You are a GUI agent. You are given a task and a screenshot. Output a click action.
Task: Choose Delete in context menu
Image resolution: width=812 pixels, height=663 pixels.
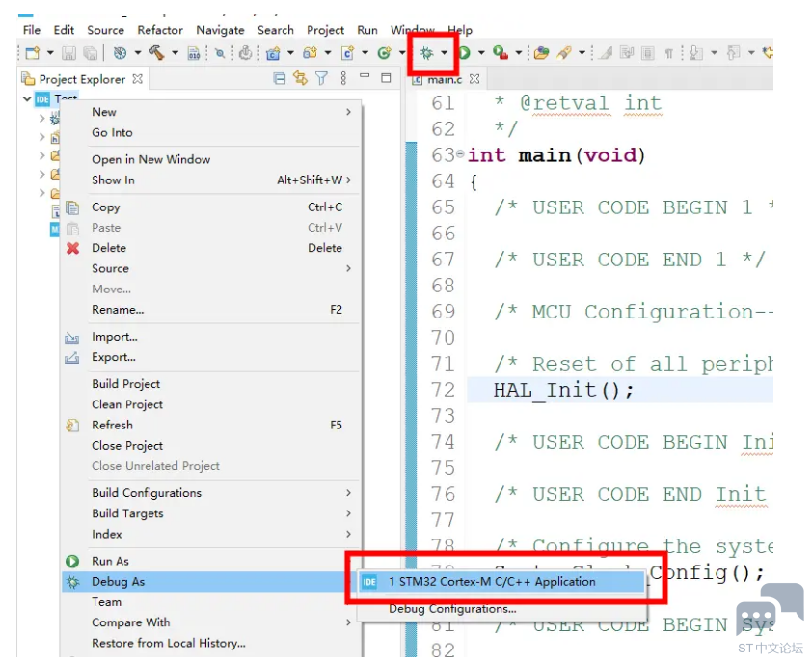(x=209, y=248)
